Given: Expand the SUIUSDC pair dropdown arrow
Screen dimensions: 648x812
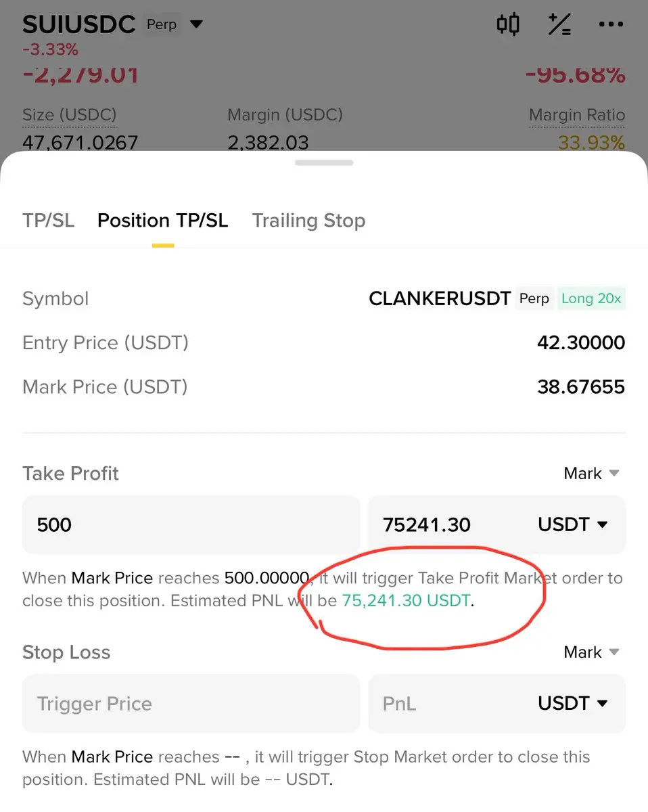Looking at the screenshot, I should point(196,24).
